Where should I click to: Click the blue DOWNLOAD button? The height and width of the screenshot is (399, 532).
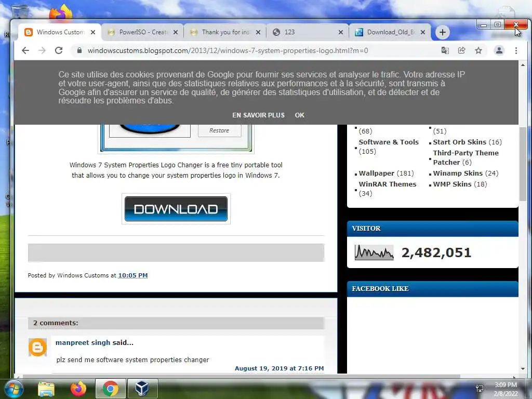(x=176, y=209)
